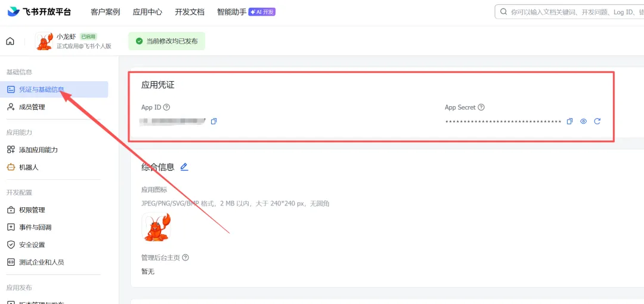Viewport: 644px width, 304px height.
Task: Edit 综合信息 with the pencil icon
Action: (x=184, y=167)
